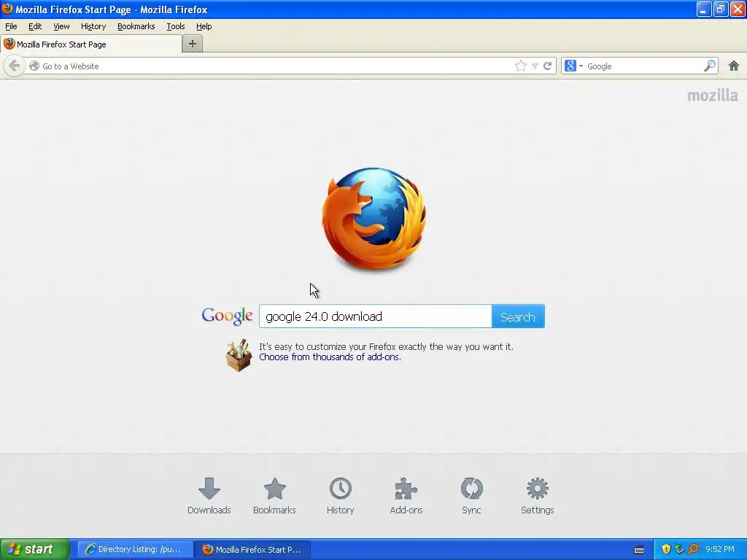The width and height of the screenshot is (747, 560).
Task: Click the blue Search button
Action: tap(518, 316)
